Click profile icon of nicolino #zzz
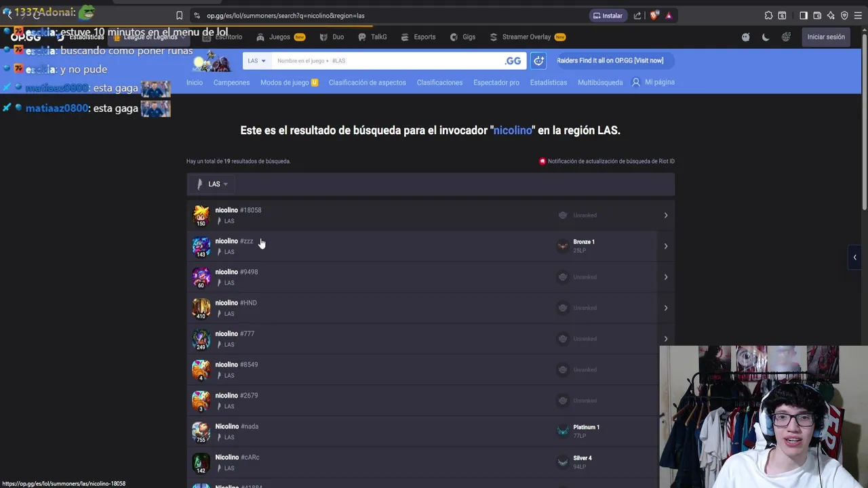Viewport: 868px width, 488px height. 201,246
